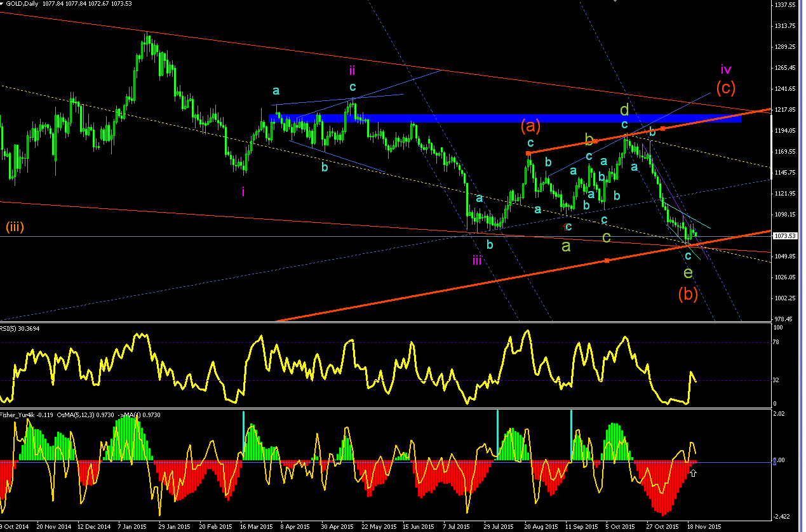Select the red (b) wave label
The width and height of the screenshot is (806, 532).
pos(688,294)
